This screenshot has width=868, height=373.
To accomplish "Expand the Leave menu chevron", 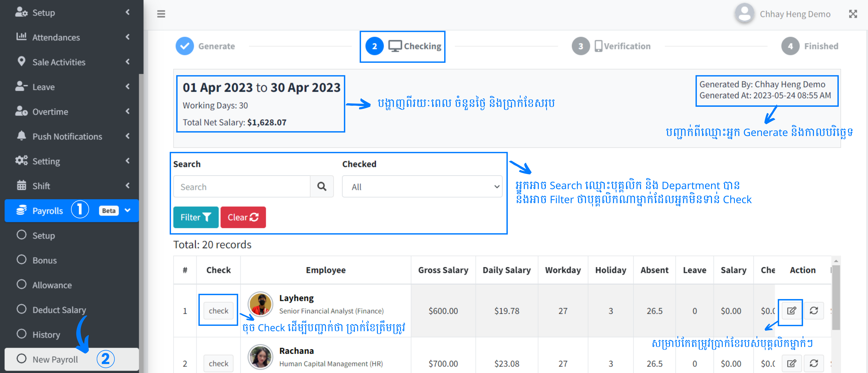I will click(128, 87).
